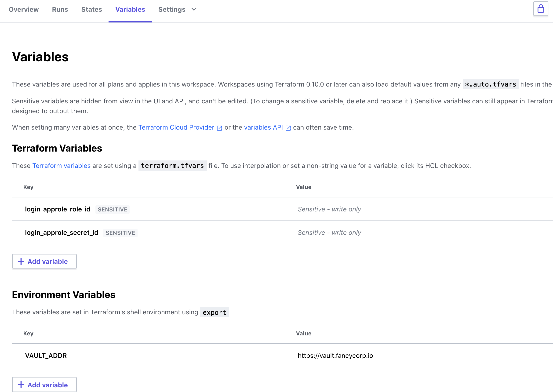
Task: Click the lock workspace icon
Action: (540, 9)
